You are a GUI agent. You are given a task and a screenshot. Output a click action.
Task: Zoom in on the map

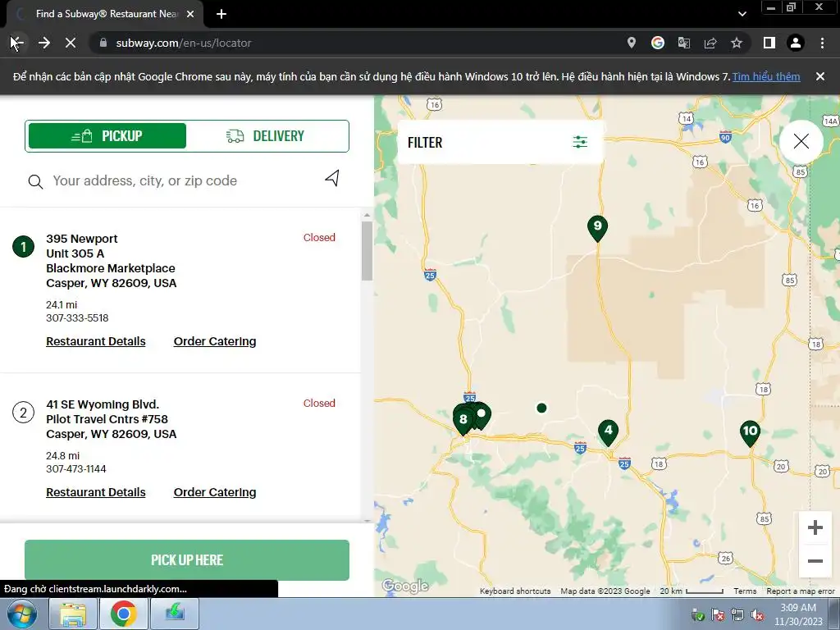815,527
